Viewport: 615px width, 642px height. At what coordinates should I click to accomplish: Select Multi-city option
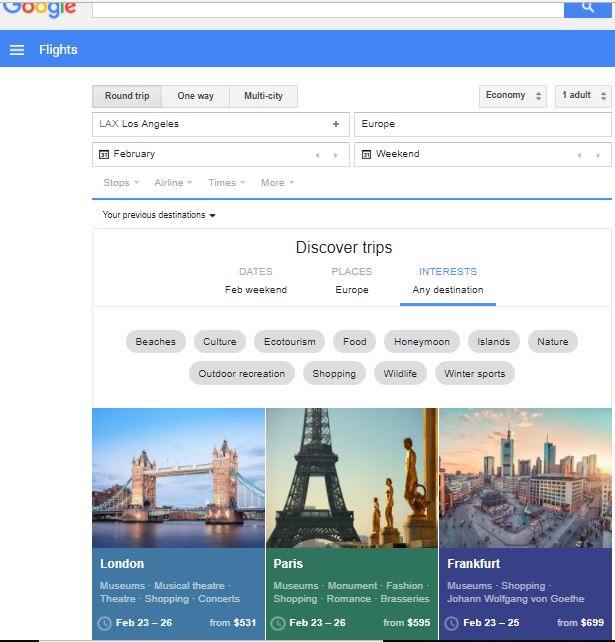point(264,96)
